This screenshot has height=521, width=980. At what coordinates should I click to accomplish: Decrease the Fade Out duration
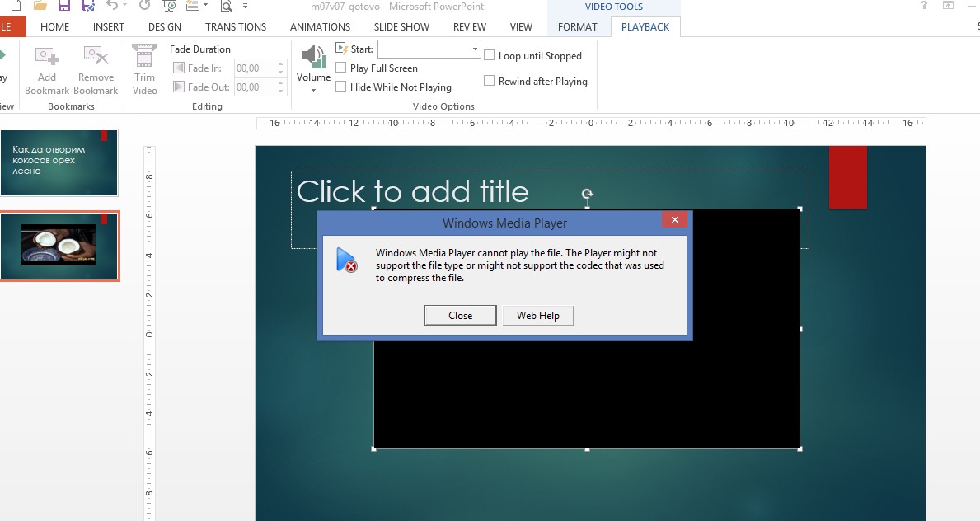tap(280, 92)
